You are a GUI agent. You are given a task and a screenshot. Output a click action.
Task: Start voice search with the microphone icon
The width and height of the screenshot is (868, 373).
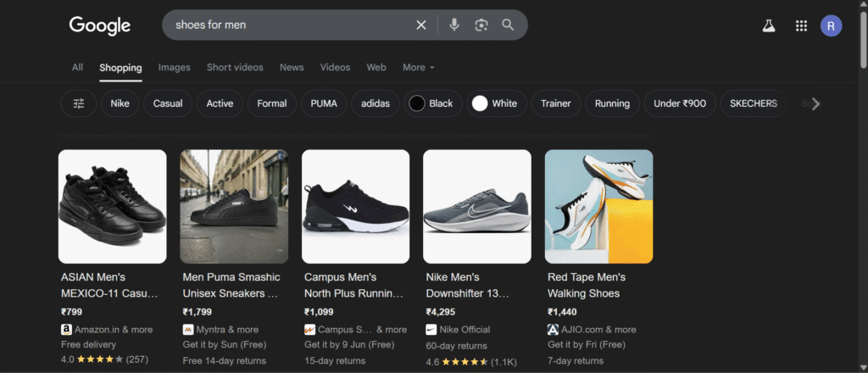[454, 25]
